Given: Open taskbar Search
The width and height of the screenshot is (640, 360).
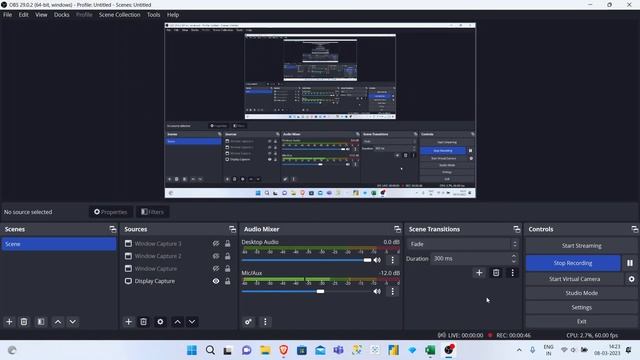Looking at the screenshot, I should pyautogui.click(x=210, y=350).
